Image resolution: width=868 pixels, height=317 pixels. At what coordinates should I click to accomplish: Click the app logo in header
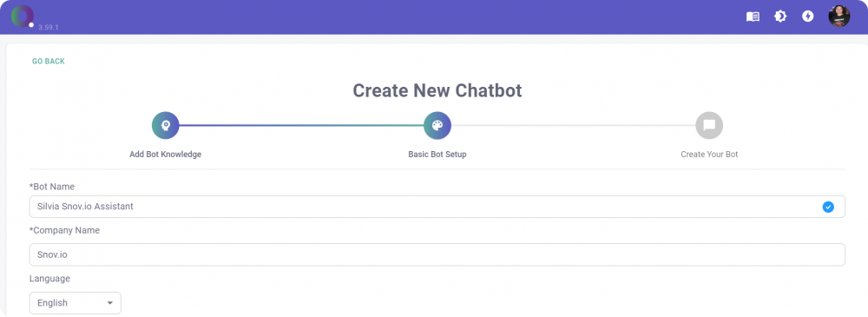[x=23, y=17]
